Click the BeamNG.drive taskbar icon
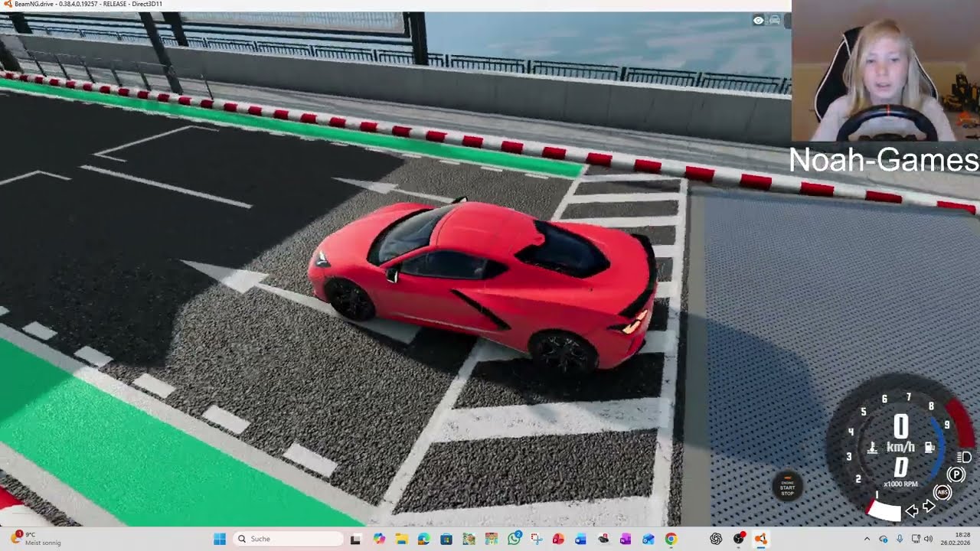This screenshot has width=980, height=551. [760, 539]
